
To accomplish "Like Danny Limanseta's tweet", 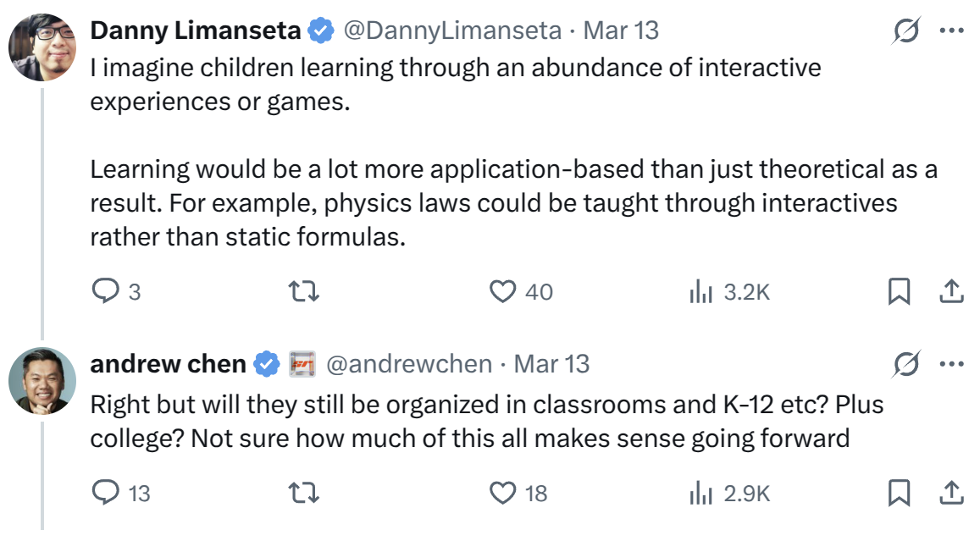I will (503, 292).
